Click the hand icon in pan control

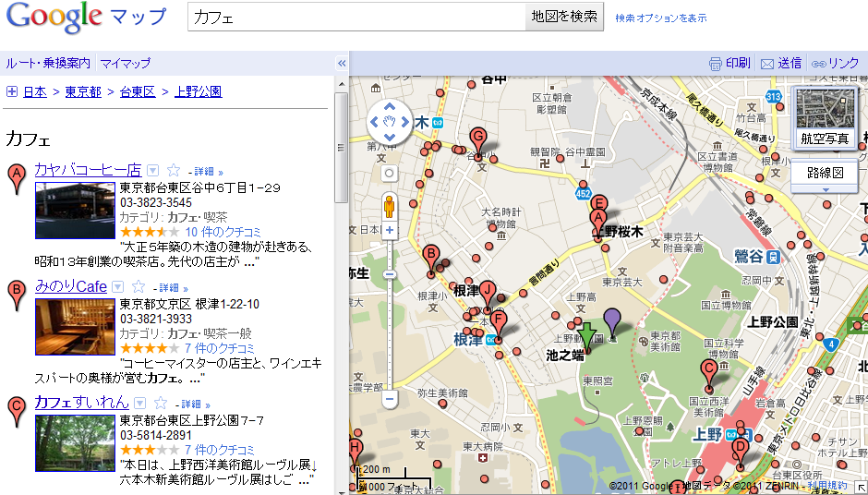coord(390,122)
